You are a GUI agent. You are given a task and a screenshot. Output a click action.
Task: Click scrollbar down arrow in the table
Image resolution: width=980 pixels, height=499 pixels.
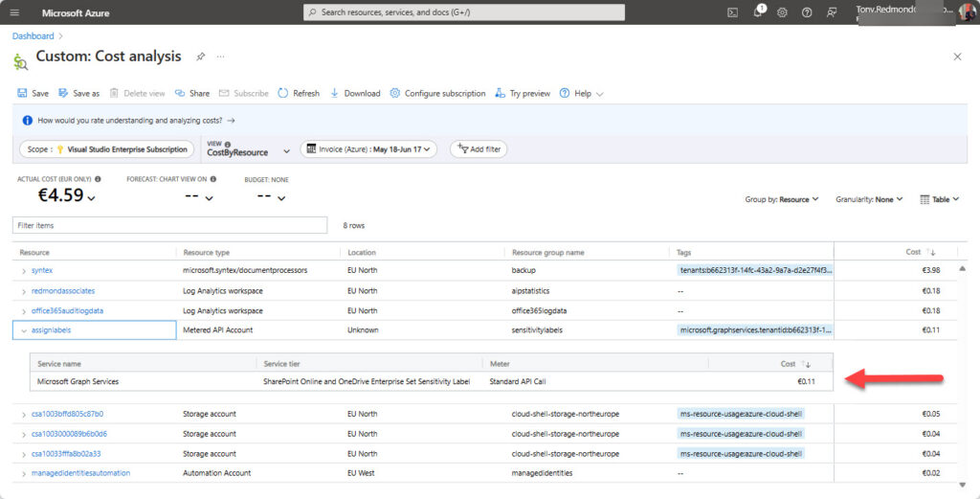coord(963,485)
